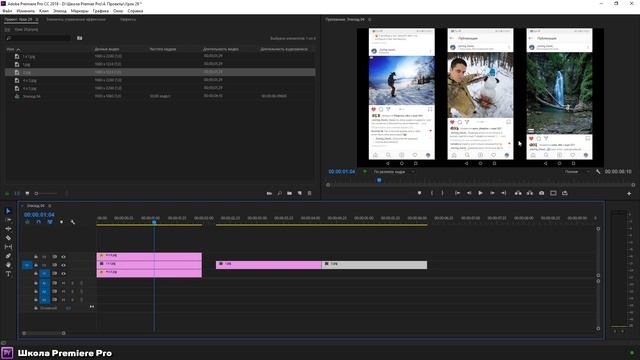Screen dimensions: 640x360
Task: Click New Item icon in Project panel
Action: (300, 193)
